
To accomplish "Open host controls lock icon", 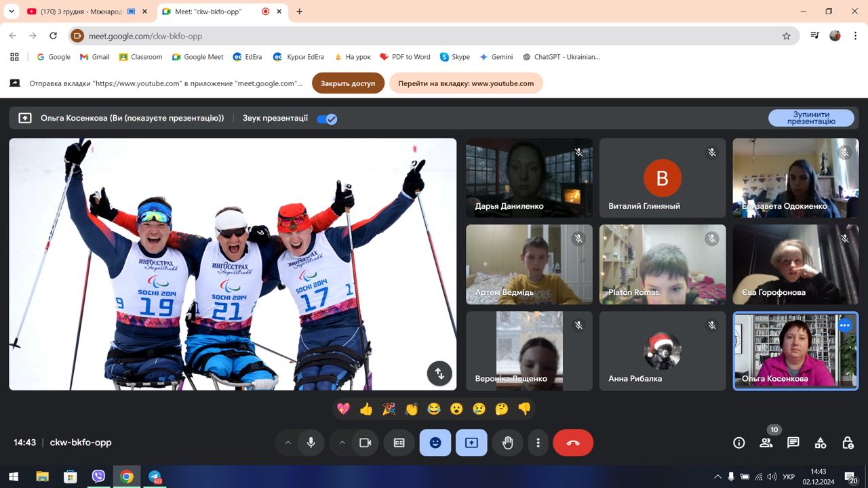I will 848,443.
